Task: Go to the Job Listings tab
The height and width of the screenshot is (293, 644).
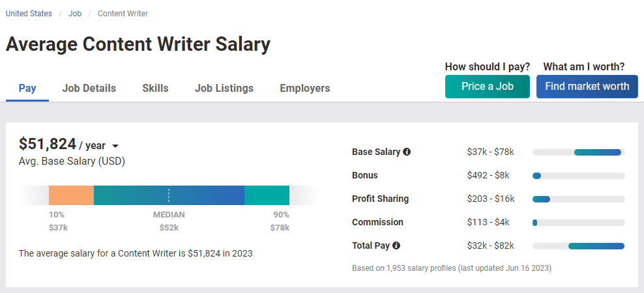Action: tap(224, 88)
